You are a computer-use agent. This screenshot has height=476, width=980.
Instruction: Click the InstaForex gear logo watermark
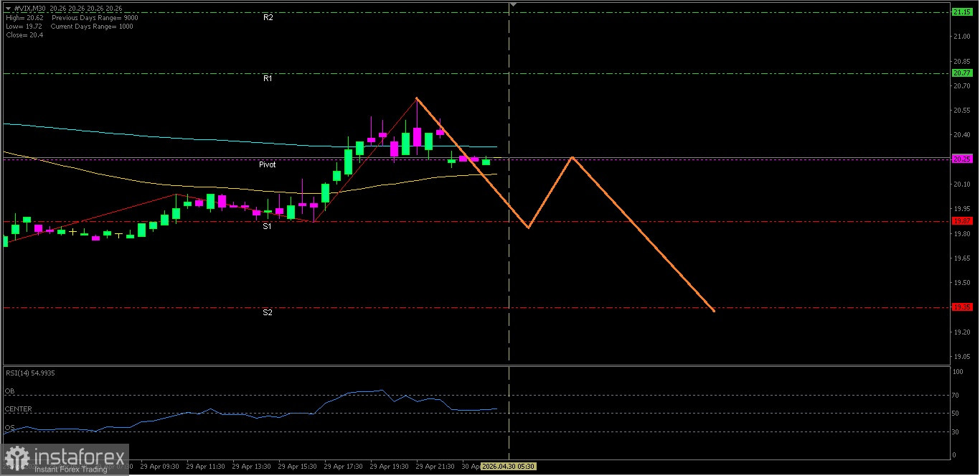(x=18, y=457)
